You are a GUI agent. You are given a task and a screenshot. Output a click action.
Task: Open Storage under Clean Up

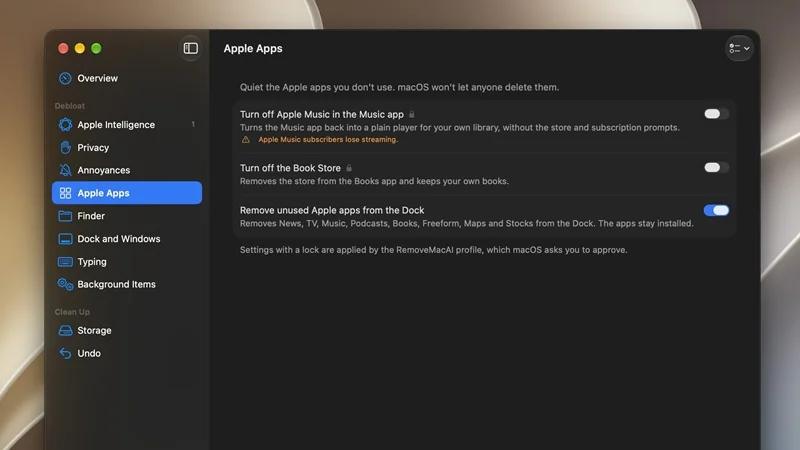(x=127, y=331)
